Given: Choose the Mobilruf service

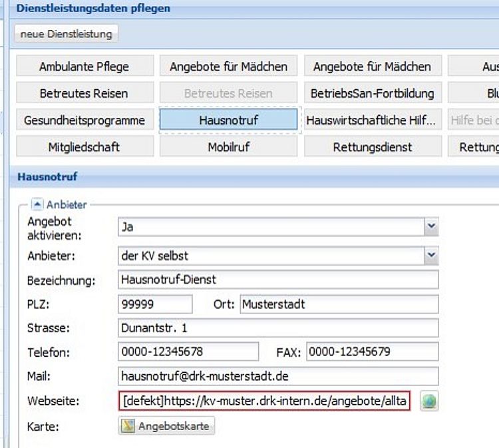Looking at the screenshot, I should click(x=228, y=147).
